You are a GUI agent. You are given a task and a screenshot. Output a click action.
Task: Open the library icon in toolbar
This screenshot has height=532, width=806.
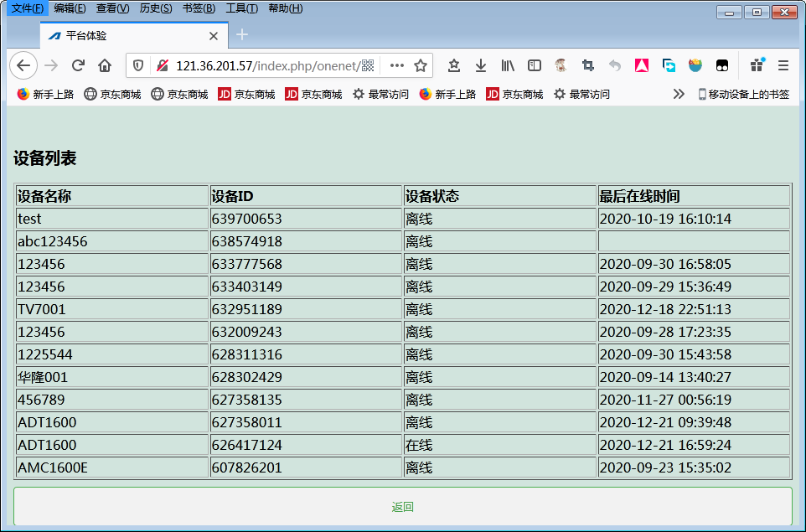coord(508,65)
